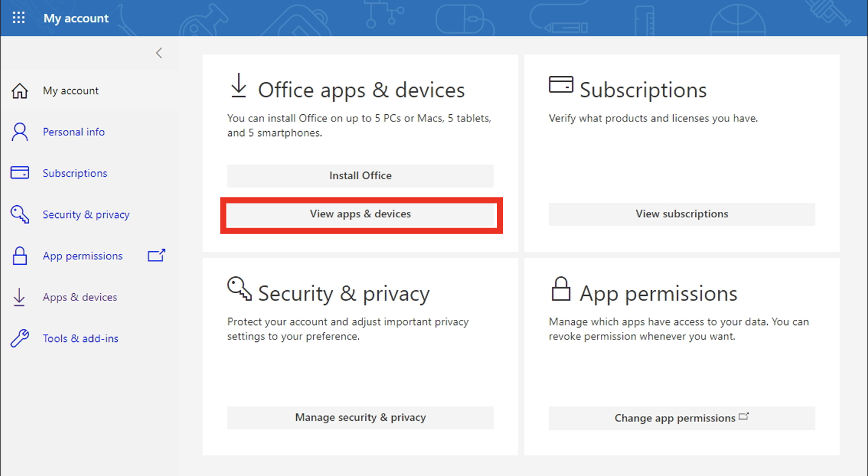Click the App permissions card heading
The height and width of the screenshot is (476, 868).
[659, 294]
